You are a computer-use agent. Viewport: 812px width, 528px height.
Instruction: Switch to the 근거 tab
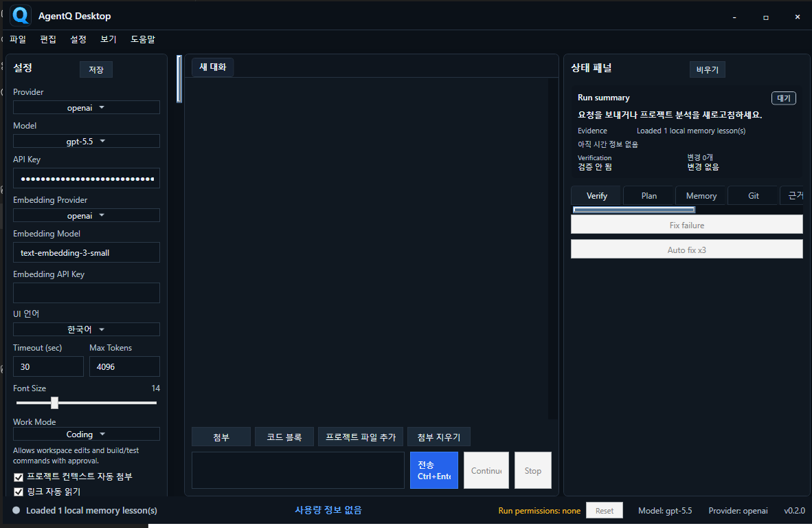click(x=792, y=196)
